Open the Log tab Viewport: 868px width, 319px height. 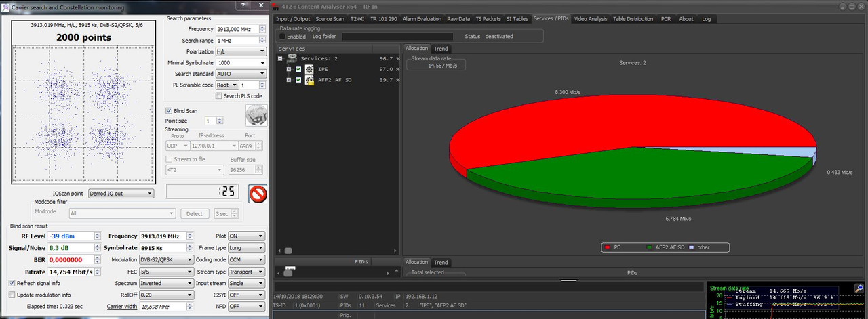(x=707, y=19)
